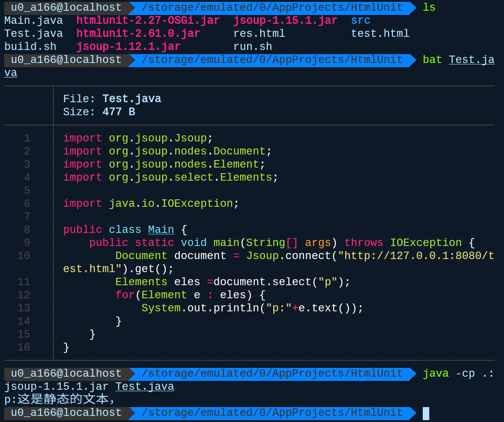
Task: Select res.html in the ls output
Action: click(259, 34)
